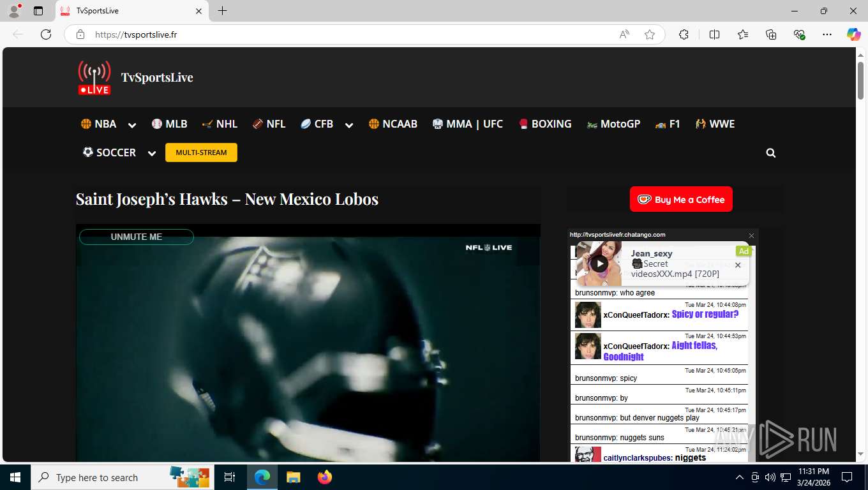This screenshot has width=868, height=490.
Task: Dismiss the Jean_sexy ad popup
Action: click(738, 265)
